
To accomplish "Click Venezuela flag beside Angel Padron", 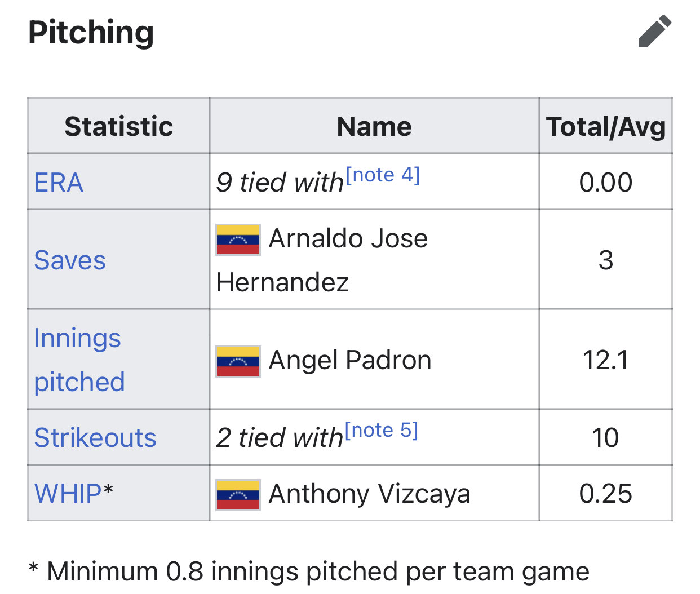I will point(238,361).
